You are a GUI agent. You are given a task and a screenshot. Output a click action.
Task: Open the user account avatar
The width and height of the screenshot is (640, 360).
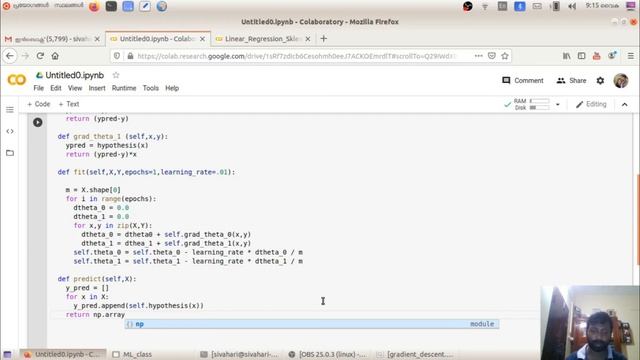pos(621,80)
